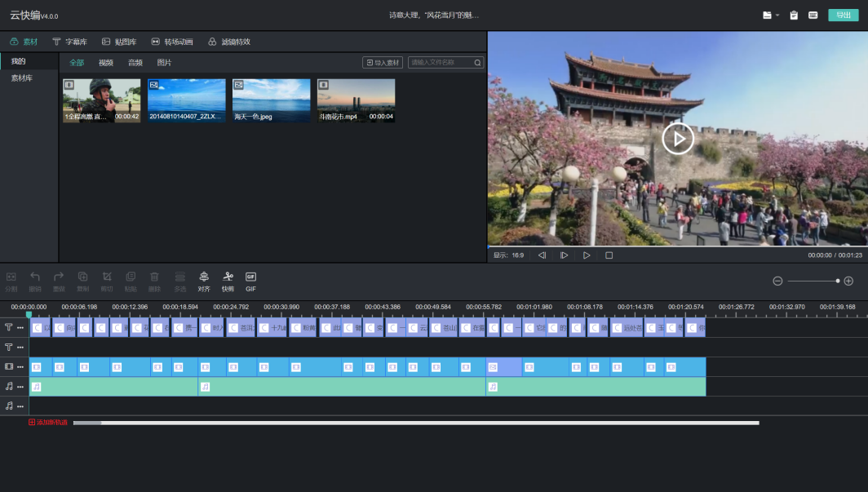Click the zoom-out minus icon above timeline
The height and width of the screenshot is (492, 868).
tap(777, 281)
